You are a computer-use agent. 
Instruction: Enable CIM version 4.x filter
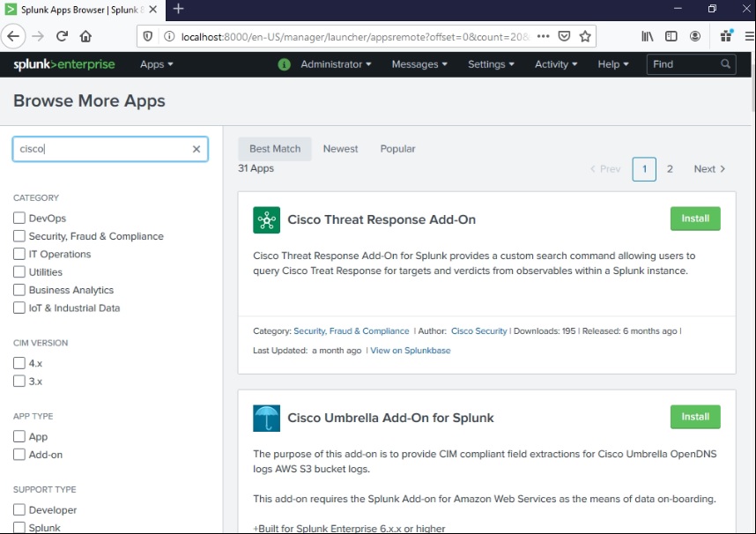click(x=19, y=363)
